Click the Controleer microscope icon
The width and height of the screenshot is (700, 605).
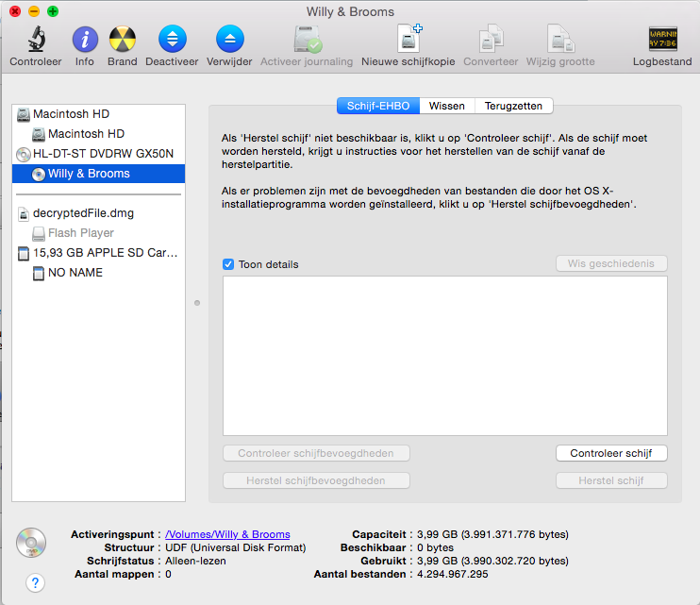tap(36, 40)
